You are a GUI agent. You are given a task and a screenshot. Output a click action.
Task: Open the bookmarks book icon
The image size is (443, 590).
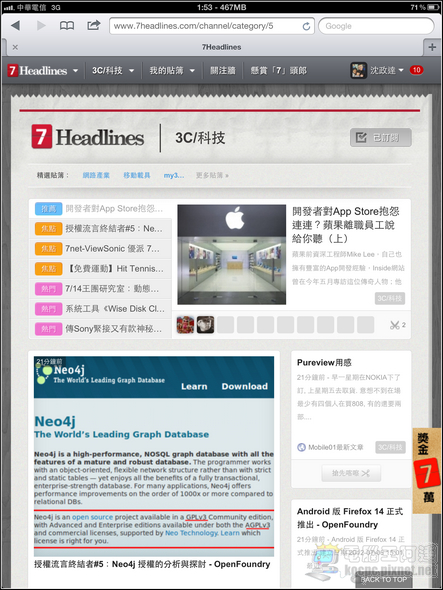coord(67,26)
